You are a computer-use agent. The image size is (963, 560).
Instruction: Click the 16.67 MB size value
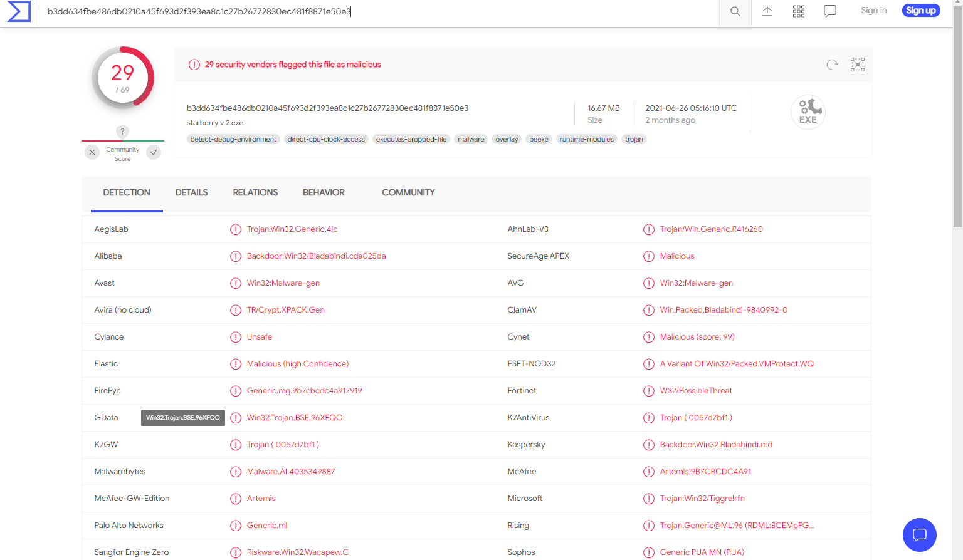click(x=604, y=108)
